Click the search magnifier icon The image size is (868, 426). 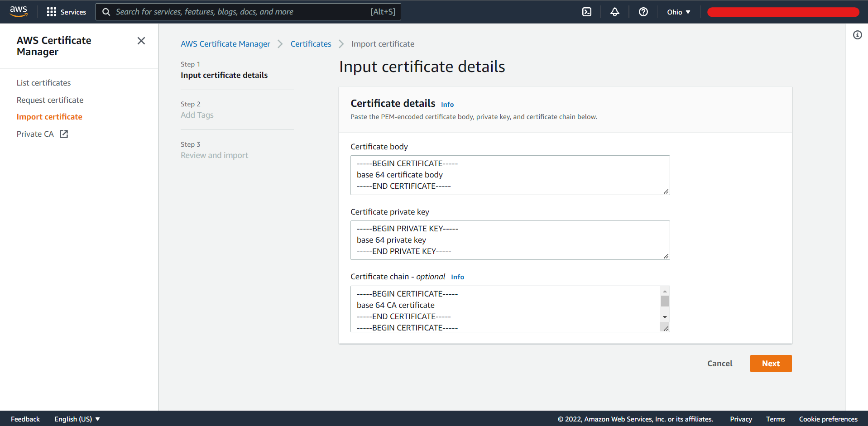(106, 12)
